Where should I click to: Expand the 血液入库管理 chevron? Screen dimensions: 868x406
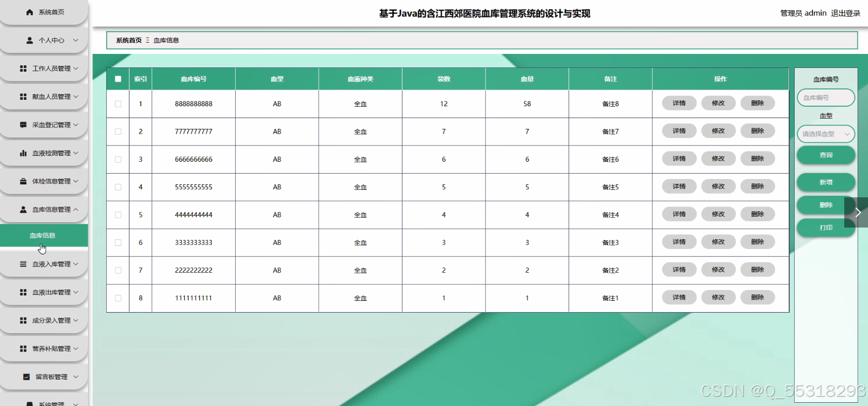tap(76, 264)
